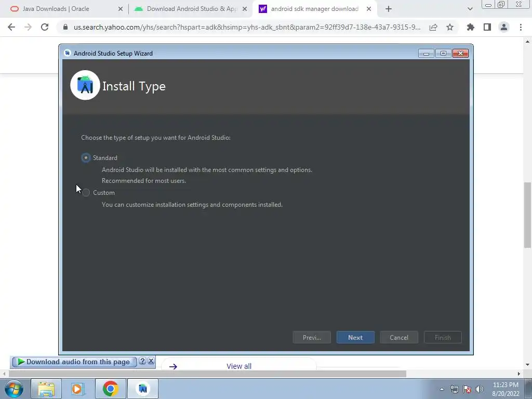Select the Standard install type radio button
This screenshot has height=399, width=532.
86,158
